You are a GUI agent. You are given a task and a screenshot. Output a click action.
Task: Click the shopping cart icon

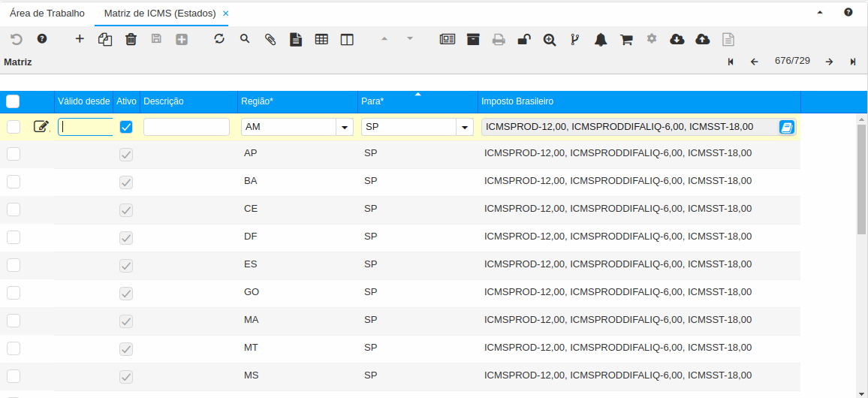point(626,39)
